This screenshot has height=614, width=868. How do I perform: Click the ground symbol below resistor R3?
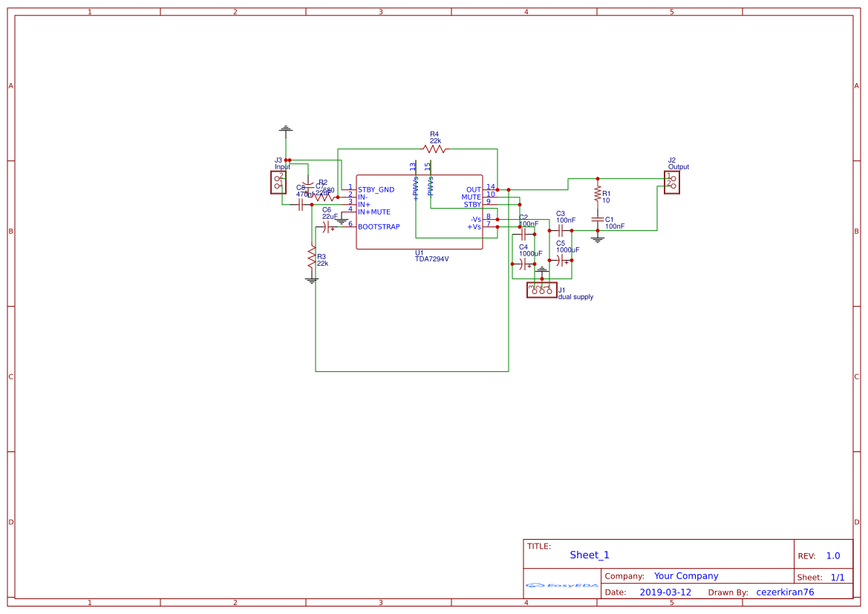click(312, 280)
